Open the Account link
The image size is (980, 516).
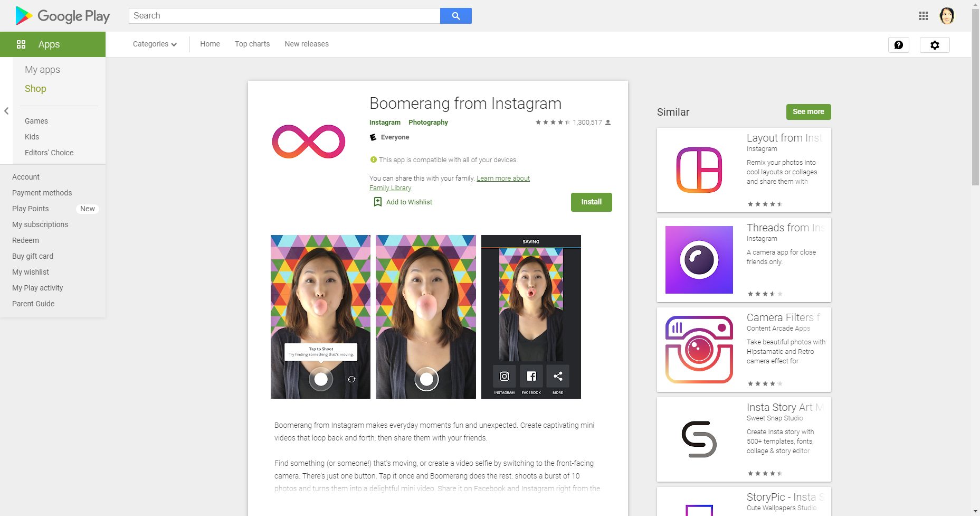pyautogui.click(x=26, y=177)
